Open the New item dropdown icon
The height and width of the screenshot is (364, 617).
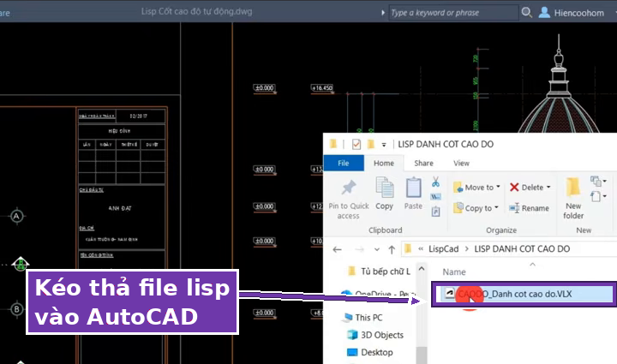(x=598, y=182)
